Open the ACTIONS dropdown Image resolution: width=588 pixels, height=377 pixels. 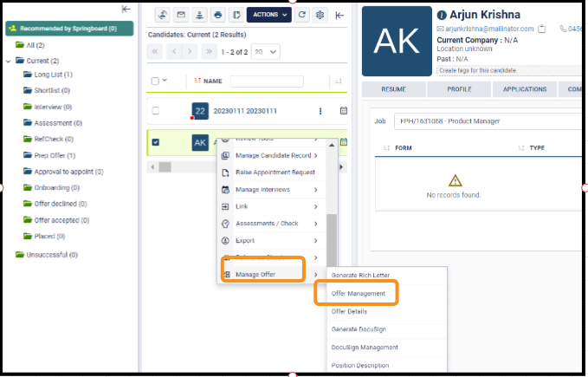pos(268,15)
